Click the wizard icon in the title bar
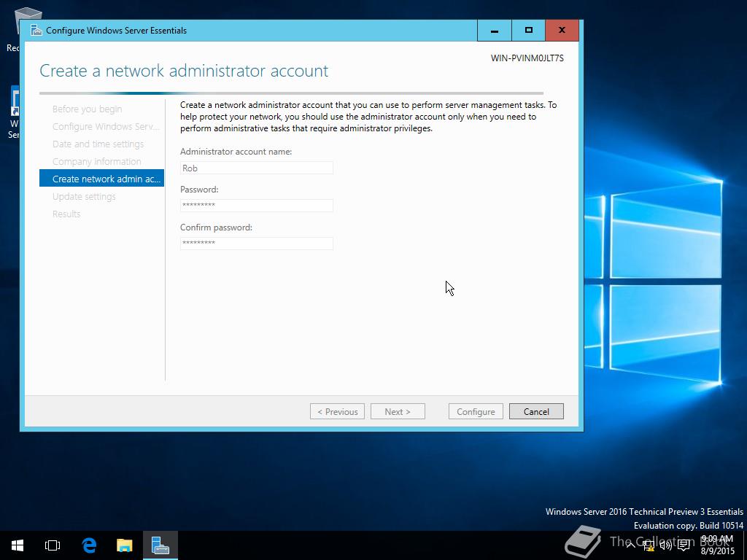This screenshot has height=560, width=747. (36, 31)
